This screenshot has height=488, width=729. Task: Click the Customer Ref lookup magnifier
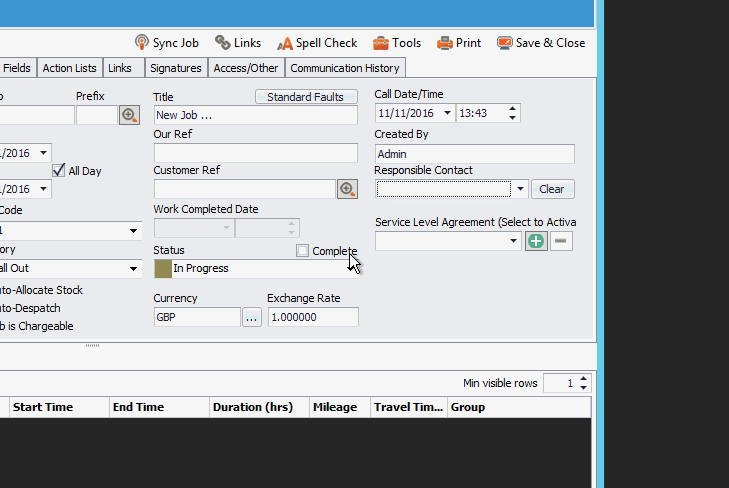click(x=347, y=189)
